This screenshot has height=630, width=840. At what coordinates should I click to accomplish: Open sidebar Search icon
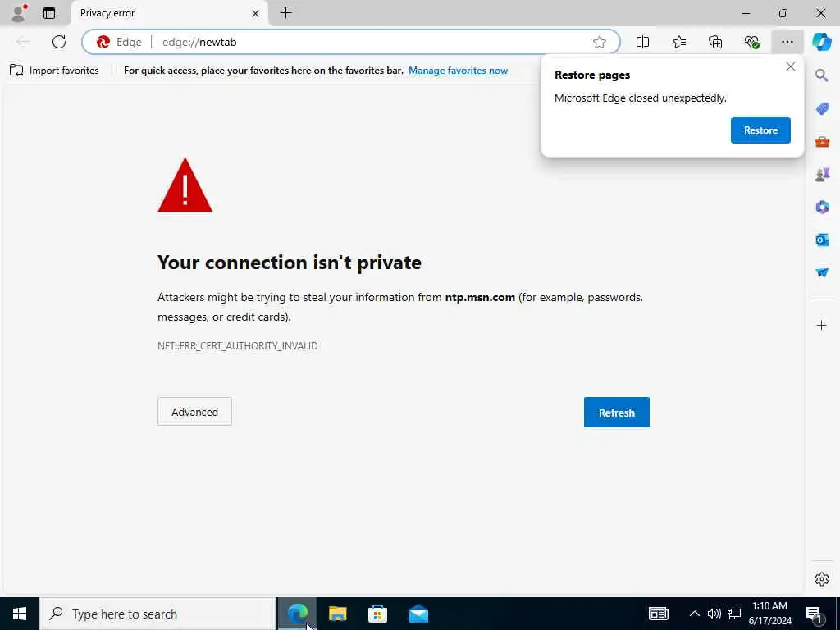[x=822, y=75]
